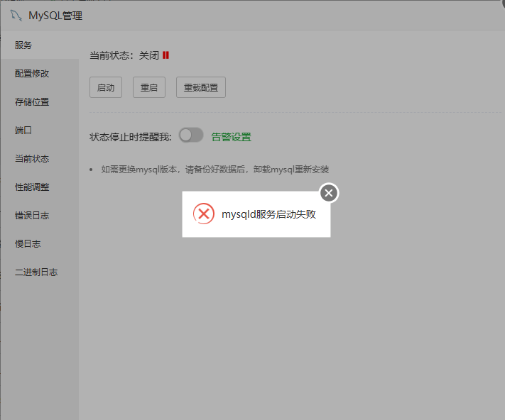Click the 状态停止时提醒我 label
The image size is (505, 420).
pyautogui.click(x=131, y=137)
